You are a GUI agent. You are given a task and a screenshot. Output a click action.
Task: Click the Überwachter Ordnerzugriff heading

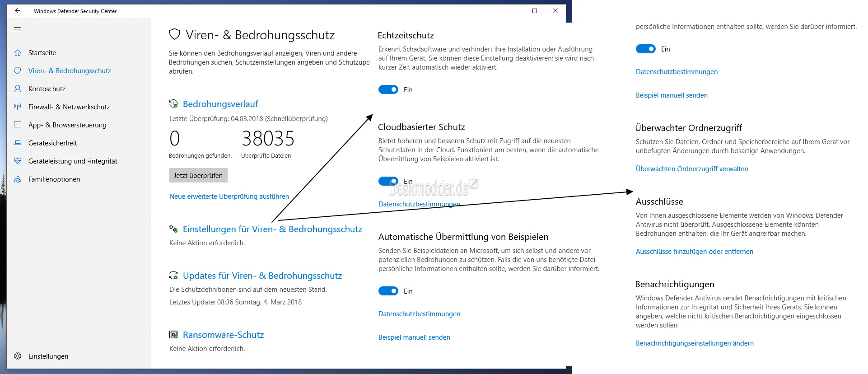point(689,128)
